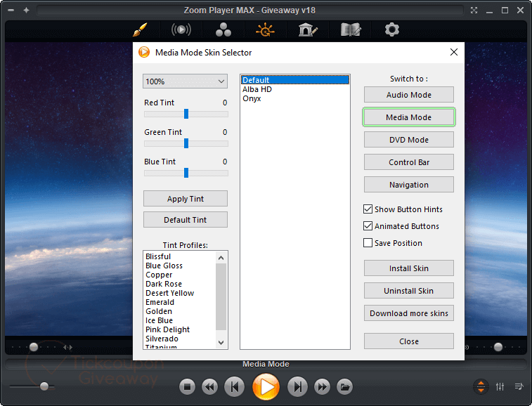This screenshot has width=532, height=406.
Task: Select Emerald tint profile
Action: pos(180,302)
